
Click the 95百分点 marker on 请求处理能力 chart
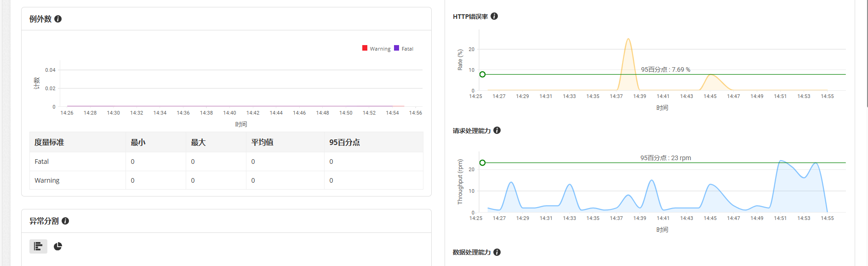coord(482,163)
